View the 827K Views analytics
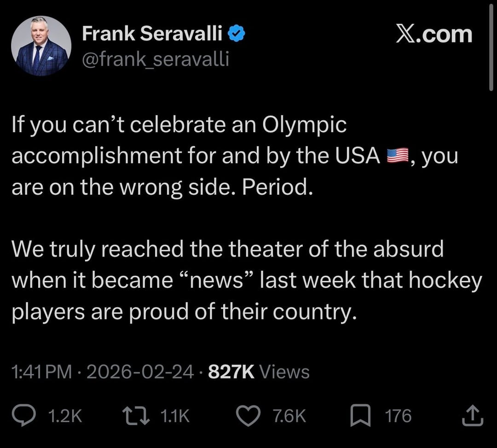 coord(259,372)
